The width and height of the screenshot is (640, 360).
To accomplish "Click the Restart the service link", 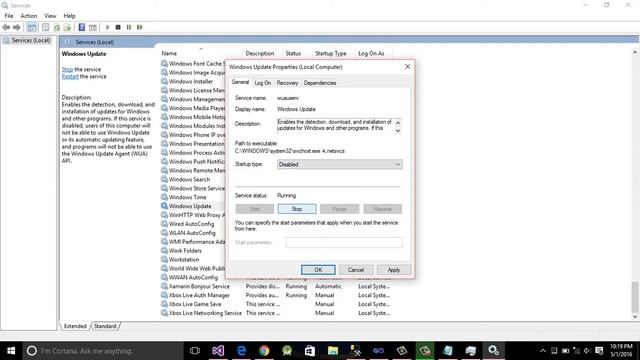I will pyautogui.click(x=70, y=76).
